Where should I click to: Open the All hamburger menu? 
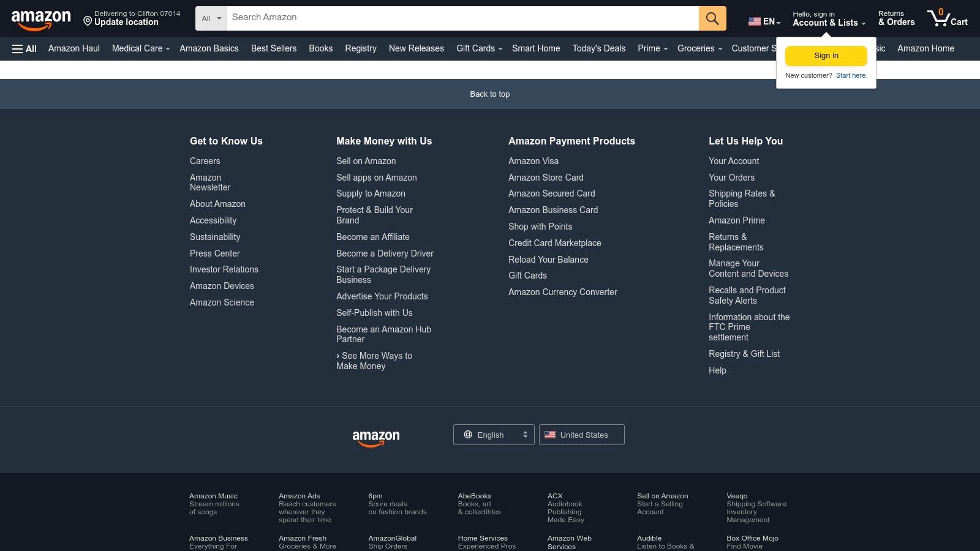click(x=23, y=48)
